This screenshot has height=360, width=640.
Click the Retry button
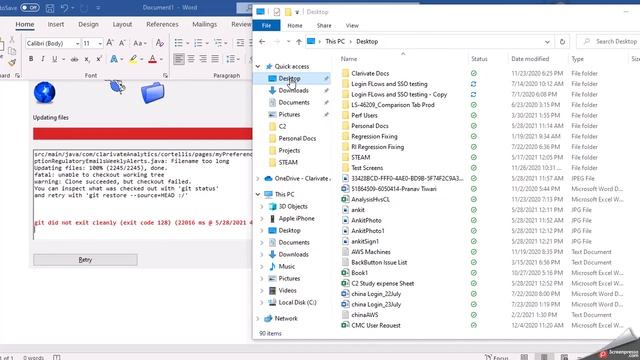tap(85, 260)
